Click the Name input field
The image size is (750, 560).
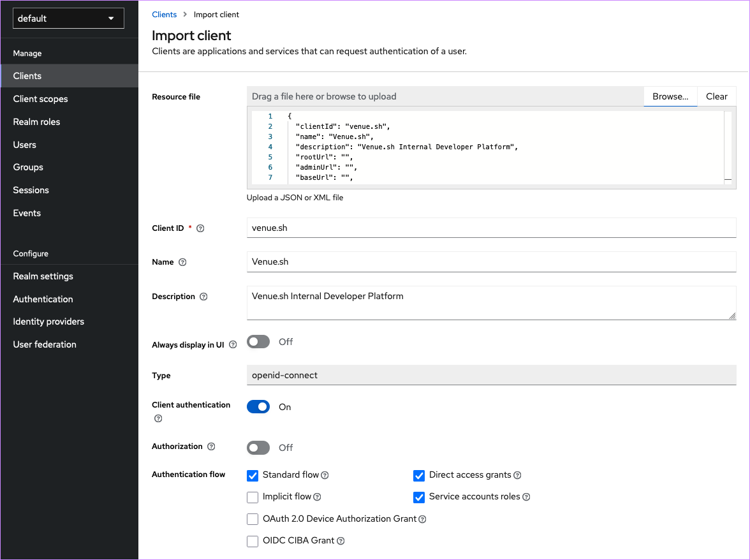tap(491, 262)
